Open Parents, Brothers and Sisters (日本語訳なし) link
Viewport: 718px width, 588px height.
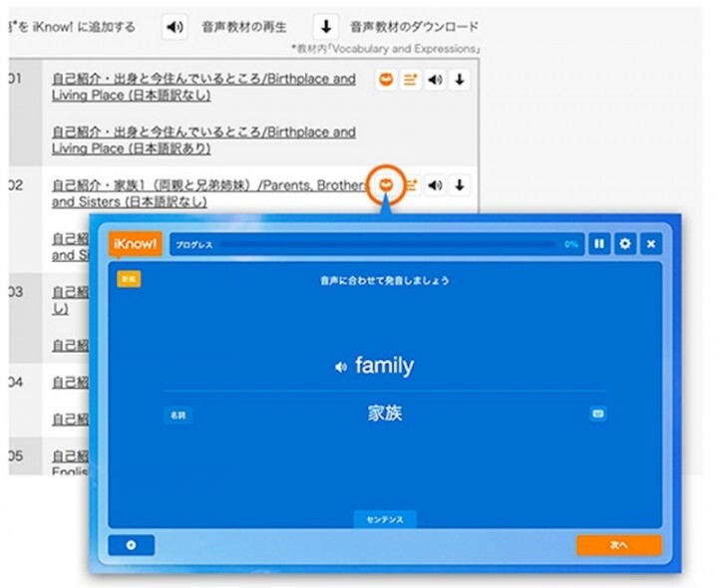pos(211,193)
